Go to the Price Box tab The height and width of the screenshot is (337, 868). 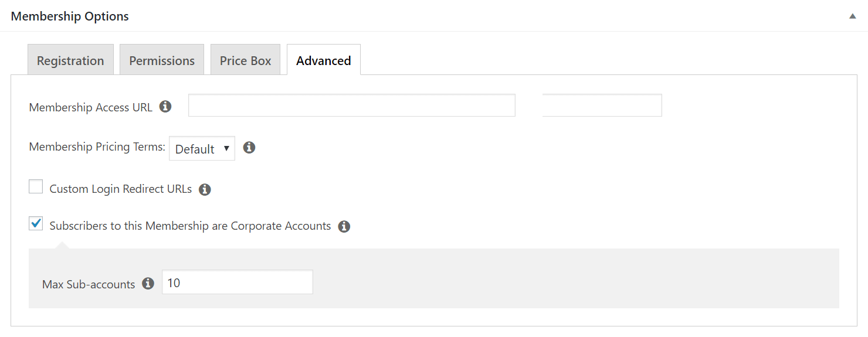tap(245, 60)
